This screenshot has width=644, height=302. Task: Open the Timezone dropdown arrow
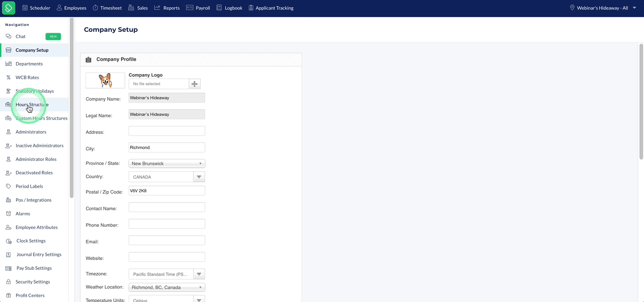[199, 274]
